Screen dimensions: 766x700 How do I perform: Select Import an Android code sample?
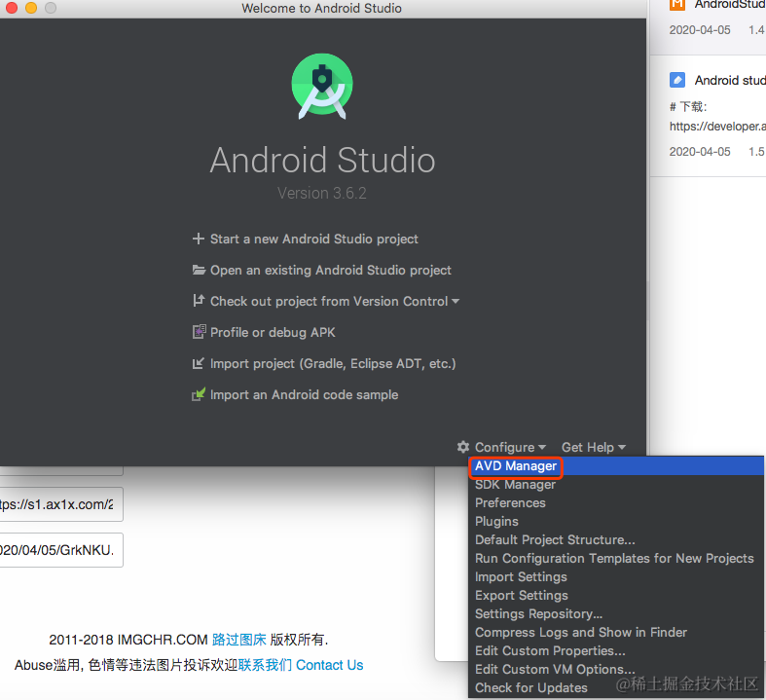(304, 394)
